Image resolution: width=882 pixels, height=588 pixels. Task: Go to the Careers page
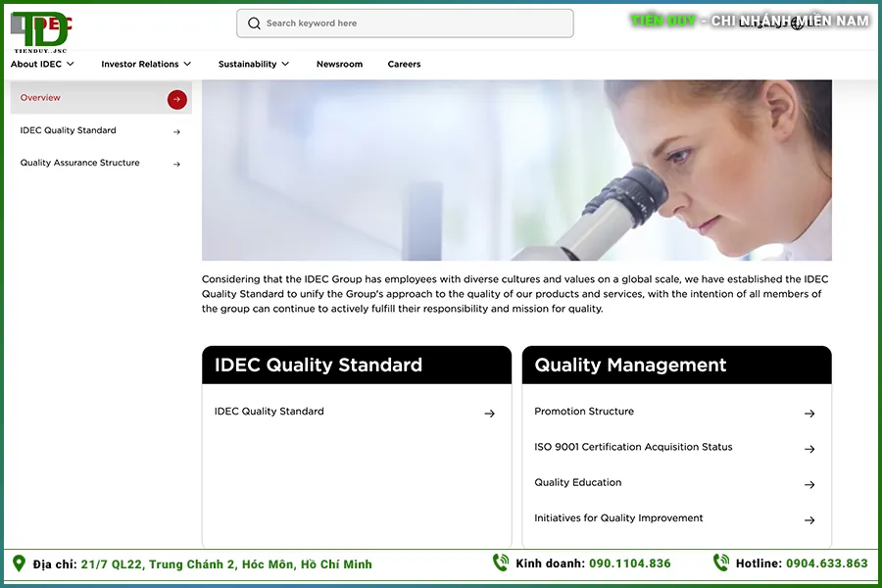pyautogui.click(x=404, y=64)
